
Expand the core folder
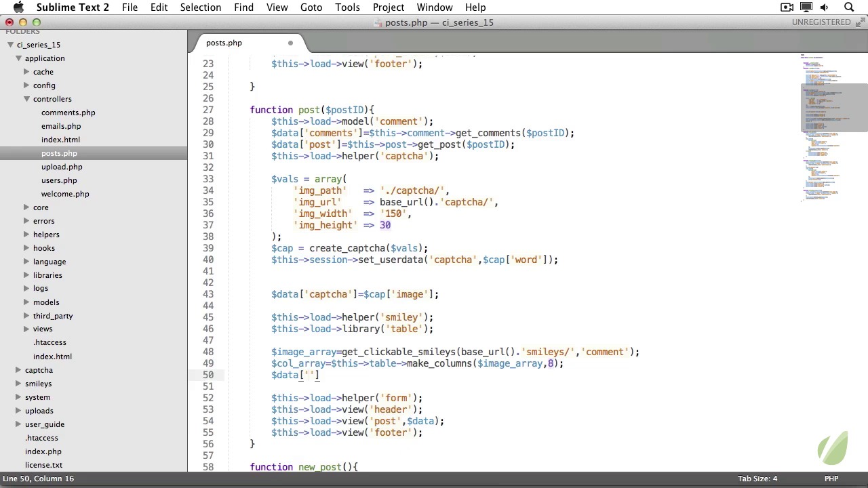click(26, 207)
